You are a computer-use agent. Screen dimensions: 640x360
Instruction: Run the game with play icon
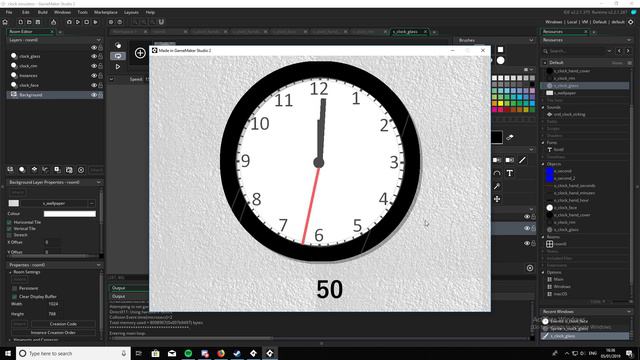click(78, 22)
